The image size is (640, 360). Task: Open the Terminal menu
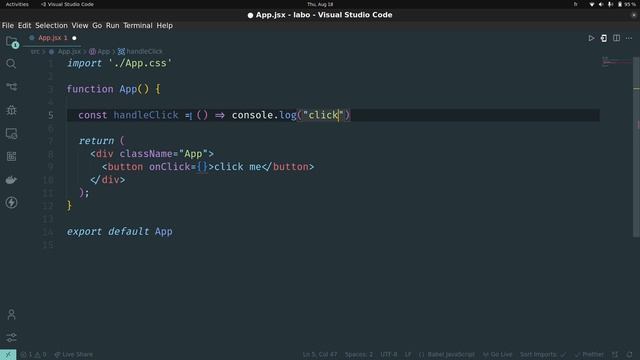tap(138, 25)
